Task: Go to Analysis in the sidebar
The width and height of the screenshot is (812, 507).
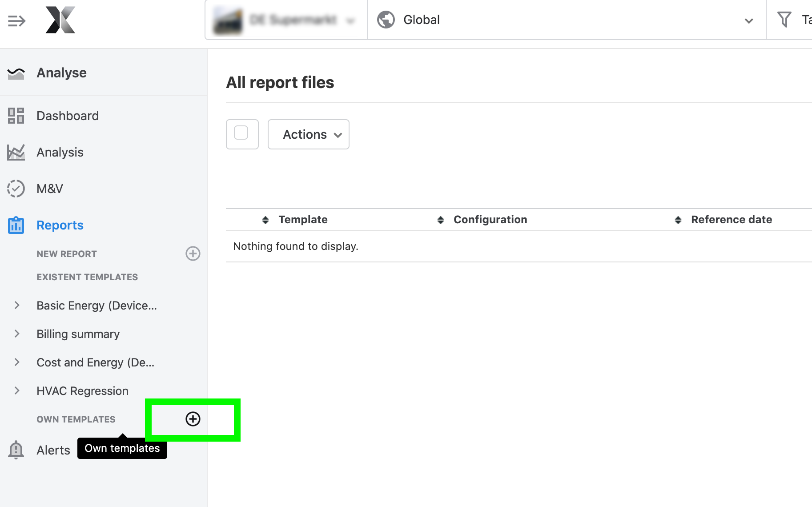Action: (x=60, y=152)
